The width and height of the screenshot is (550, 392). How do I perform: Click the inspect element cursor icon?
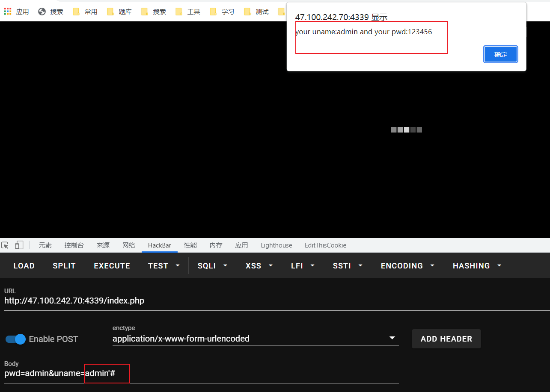tap(5, 245)
